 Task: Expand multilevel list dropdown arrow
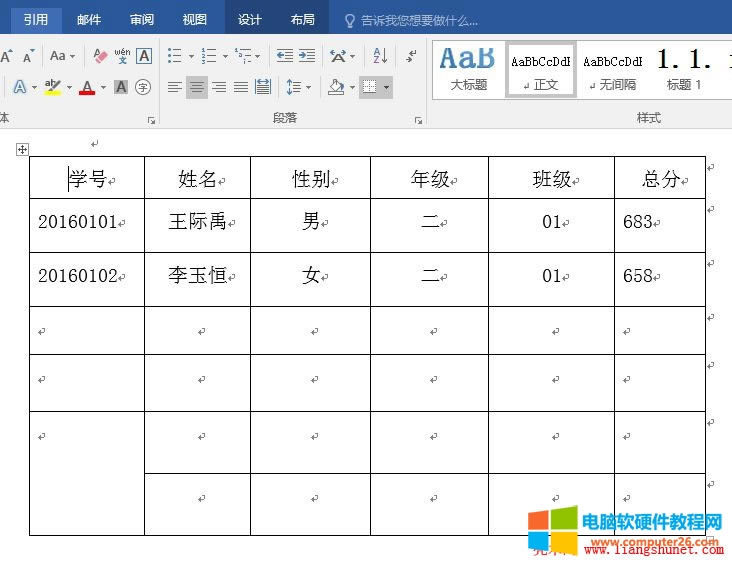[x=258, y=56]
